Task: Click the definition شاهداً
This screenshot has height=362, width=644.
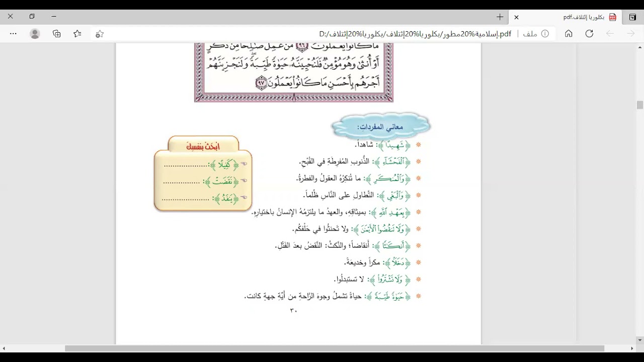Action: click(364, 145)
